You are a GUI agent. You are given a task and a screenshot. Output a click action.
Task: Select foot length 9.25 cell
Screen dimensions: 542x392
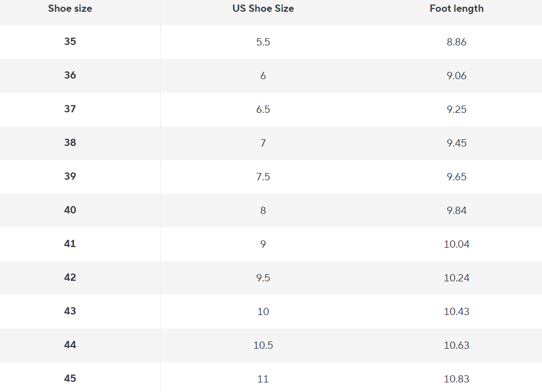(456, 110)
